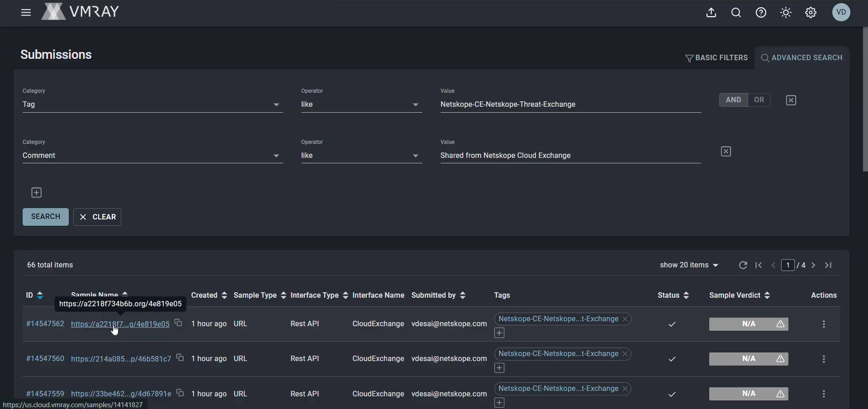Viewport: 868px width, 409px height.
Task: Remove the Comment filter row
Action: point(726,152)
